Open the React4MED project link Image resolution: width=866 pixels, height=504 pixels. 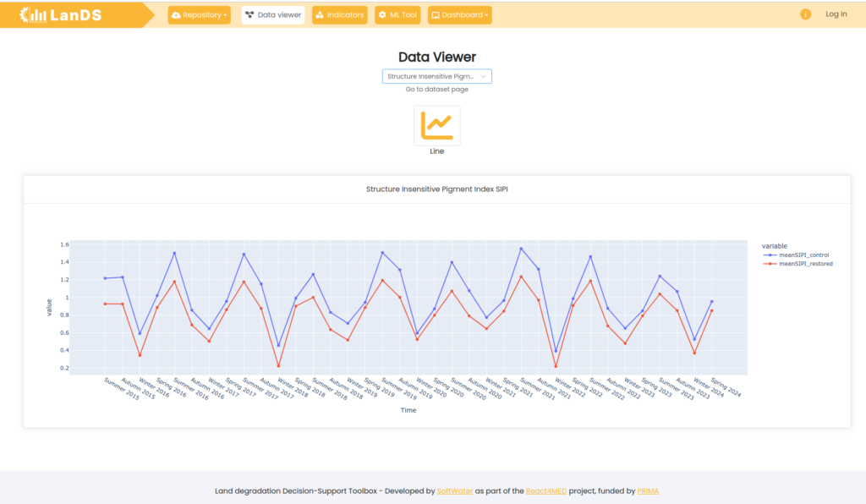[x=546, y=490]
